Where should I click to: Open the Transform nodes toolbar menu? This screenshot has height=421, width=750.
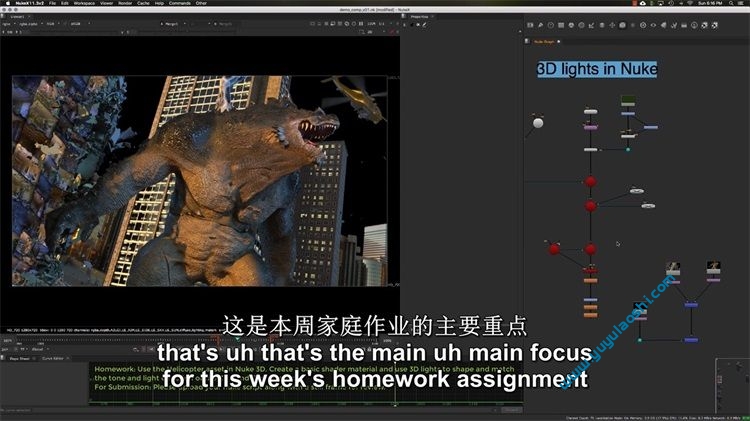pyautogui.click(x=612, y=25)
